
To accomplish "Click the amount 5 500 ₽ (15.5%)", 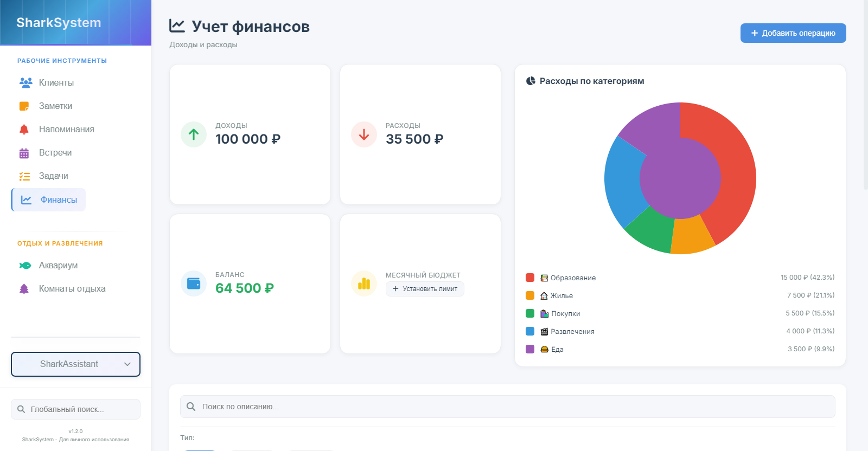I will 810,313.
